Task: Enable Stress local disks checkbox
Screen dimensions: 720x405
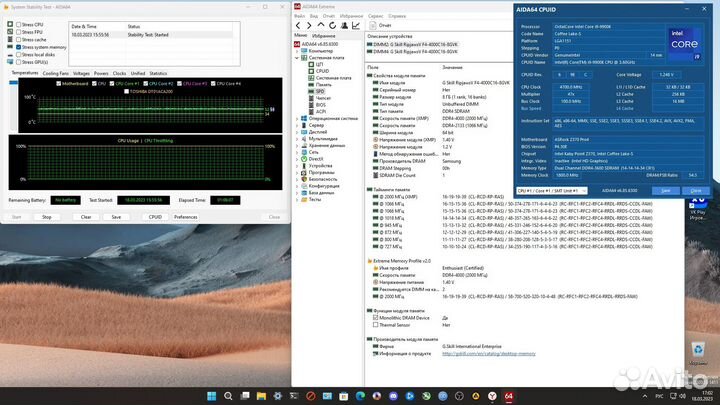Action: (19, 55)
